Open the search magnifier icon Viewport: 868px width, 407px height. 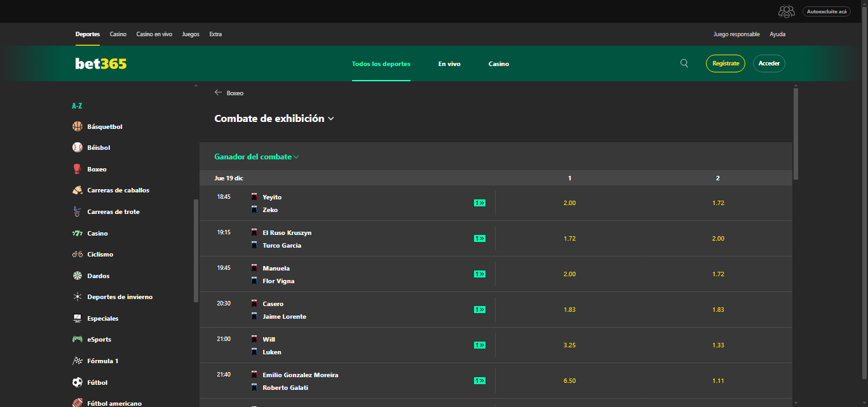click(x=684, y=63)
